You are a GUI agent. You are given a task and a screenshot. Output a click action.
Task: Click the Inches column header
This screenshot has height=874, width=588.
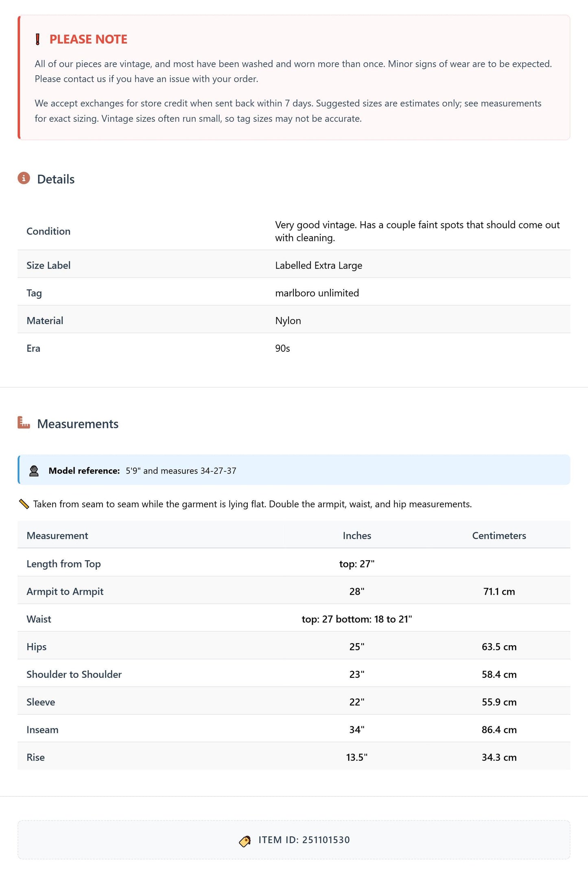[x=357, y=536]
